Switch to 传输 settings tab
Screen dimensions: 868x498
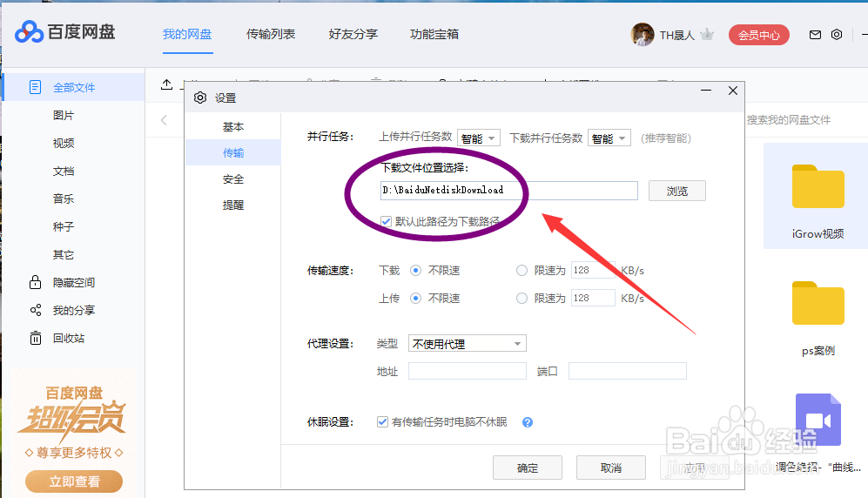233,152
